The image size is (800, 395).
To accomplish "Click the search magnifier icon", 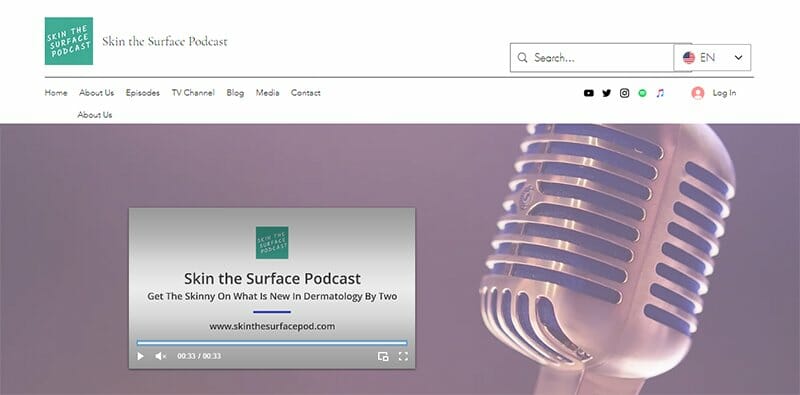I will (522, 58).
